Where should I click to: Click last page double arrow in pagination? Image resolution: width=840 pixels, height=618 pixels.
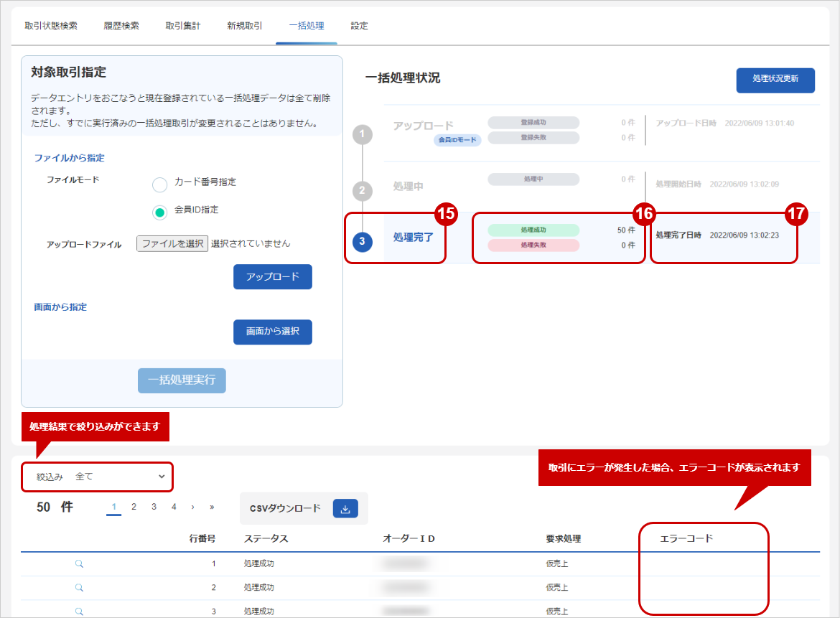point(212,507)
